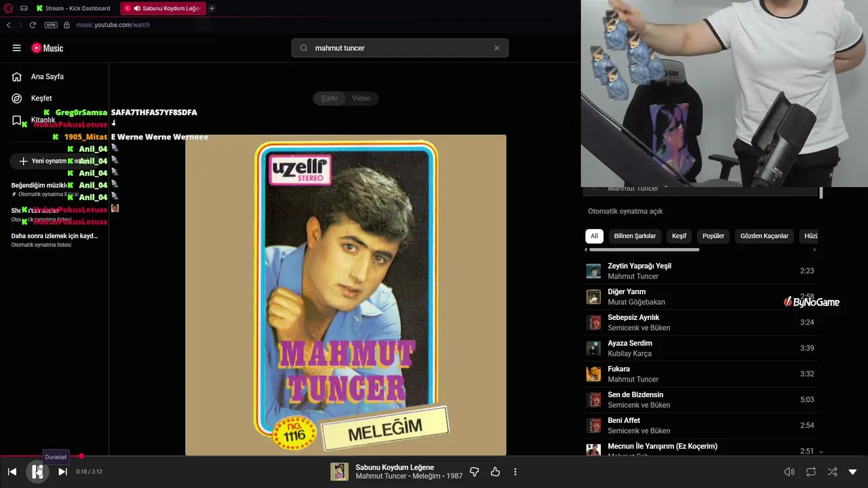868x488 pixels.
Task: Toggle shuffle mode
Action: 832,472
